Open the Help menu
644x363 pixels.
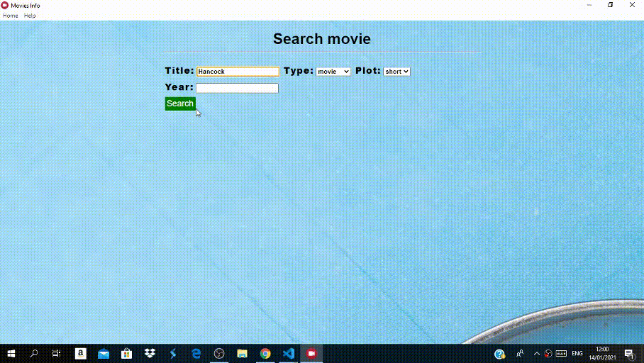[30, 16]
